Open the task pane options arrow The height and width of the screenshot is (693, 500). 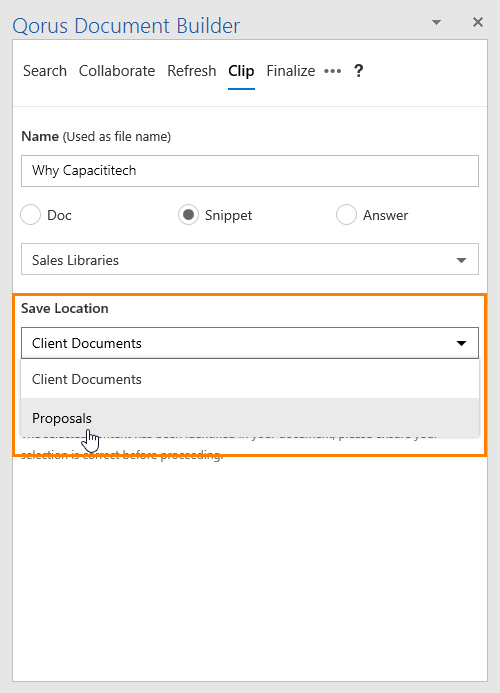tap(436, 22)
